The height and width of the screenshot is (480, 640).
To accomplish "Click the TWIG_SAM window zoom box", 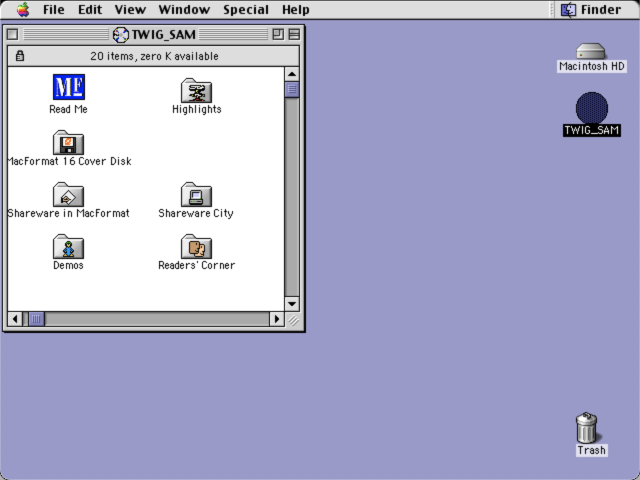I will 278,34.
